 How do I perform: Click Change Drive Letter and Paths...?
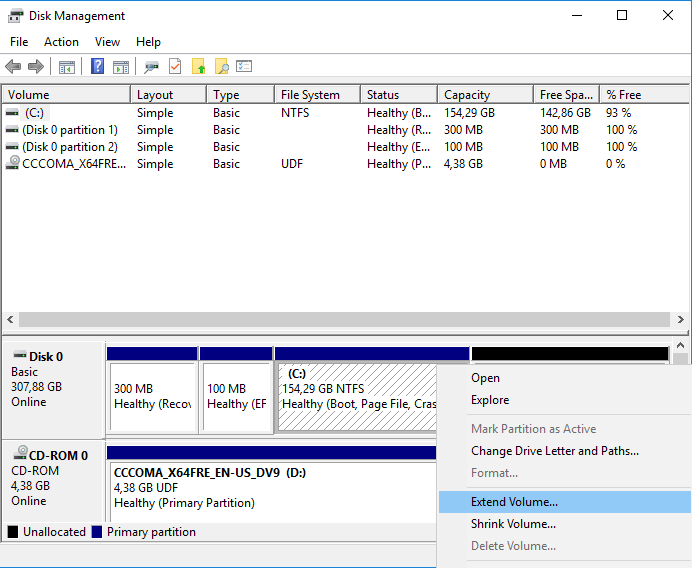click(554, 451)
